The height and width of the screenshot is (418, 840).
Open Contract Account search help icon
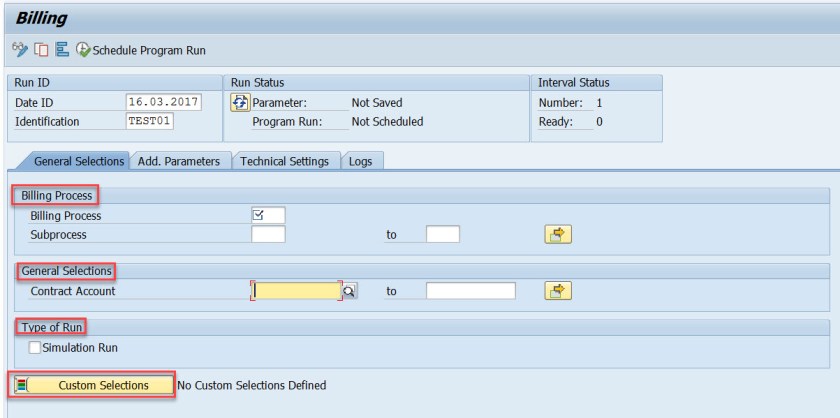click(350, 291)
